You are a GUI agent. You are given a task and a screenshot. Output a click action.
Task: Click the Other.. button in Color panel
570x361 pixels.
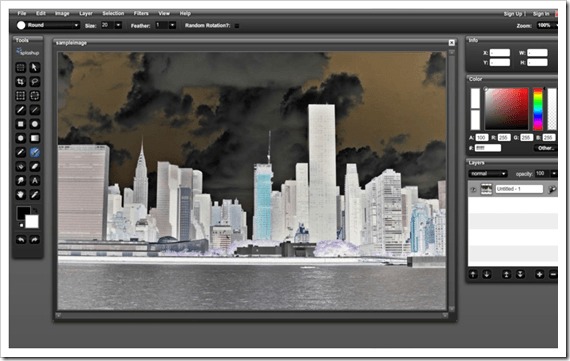coord(545,148)
